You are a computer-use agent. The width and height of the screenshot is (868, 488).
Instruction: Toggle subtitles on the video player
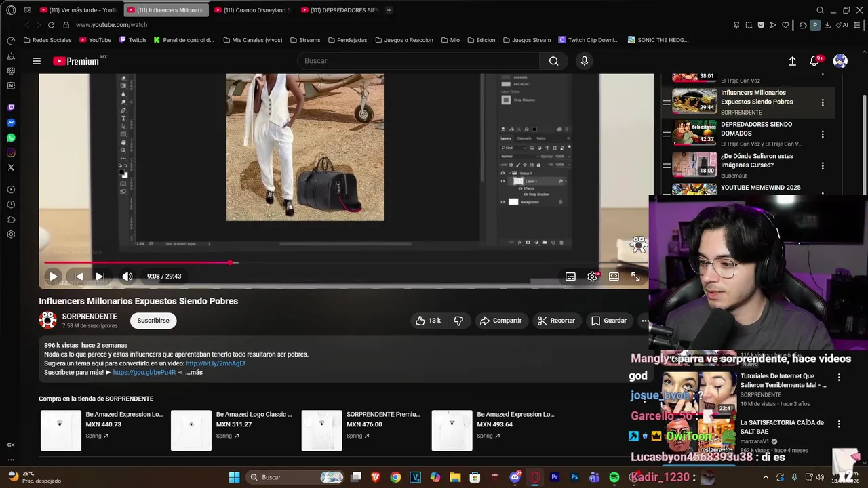pyautogui.click(x=570, y=277)
